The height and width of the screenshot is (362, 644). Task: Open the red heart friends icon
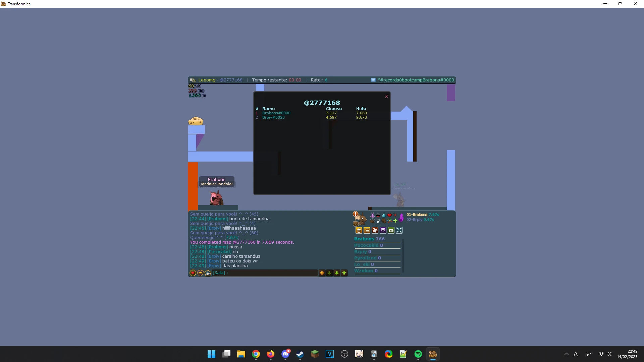point(193,273)
